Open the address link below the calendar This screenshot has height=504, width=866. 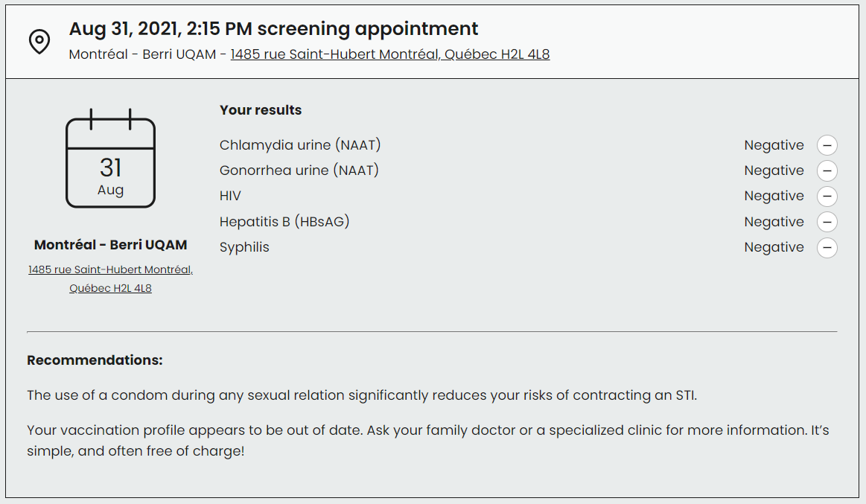click(110, 278)
